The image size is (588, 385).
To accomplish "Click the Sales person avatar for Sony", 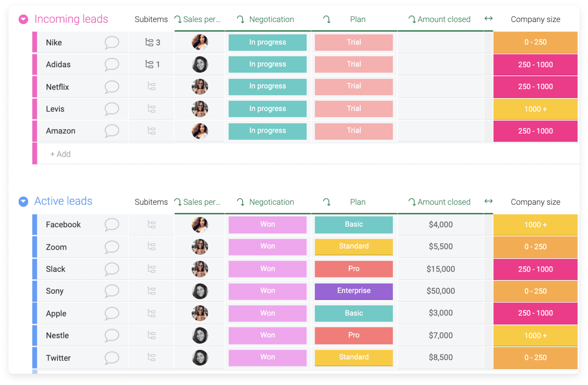I will point(200,291).
